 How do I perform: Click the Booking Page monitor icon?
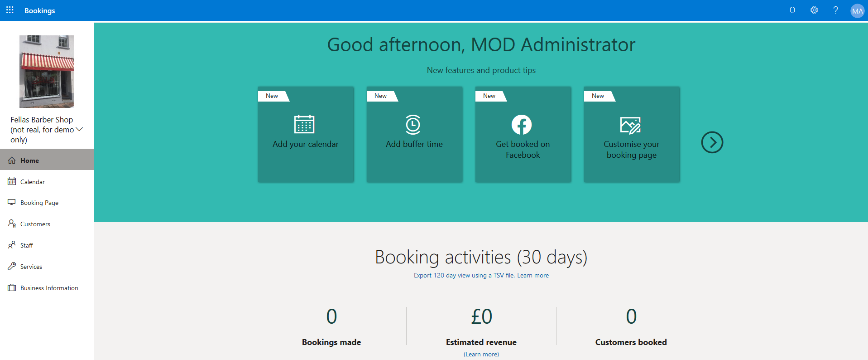coord(12,202)
